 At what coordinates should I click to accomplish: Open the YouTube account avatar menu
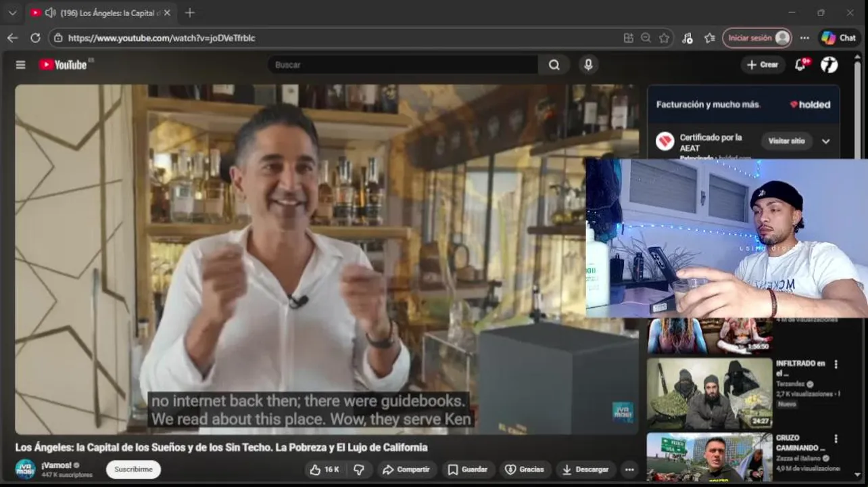tap(829, 65)
